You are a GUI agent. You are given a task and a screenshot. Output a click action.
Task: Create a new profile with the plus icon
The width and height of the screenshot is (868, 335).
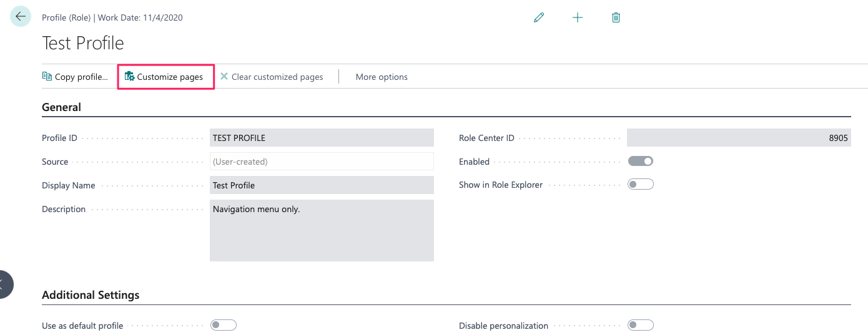578,17
